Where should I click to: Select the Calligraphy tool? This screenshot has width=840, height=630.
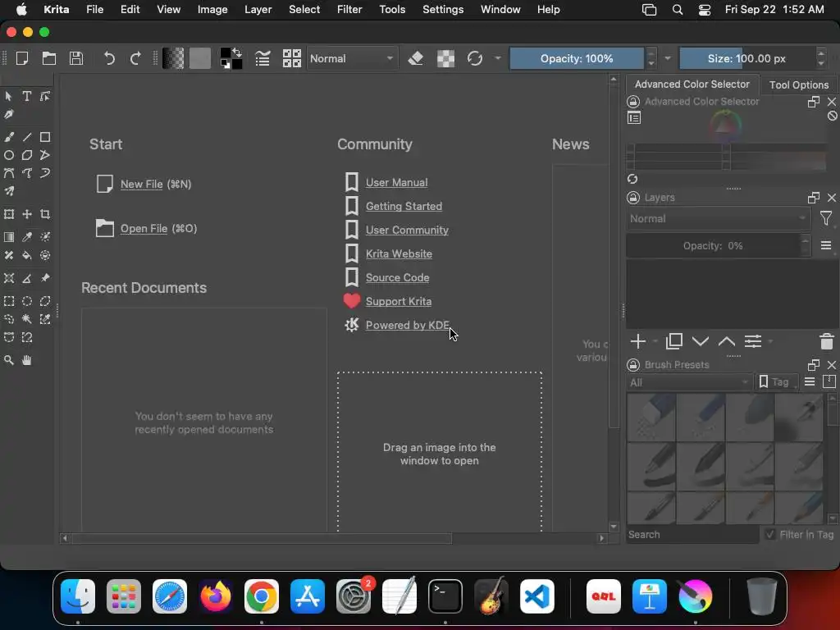click(9, 115)
